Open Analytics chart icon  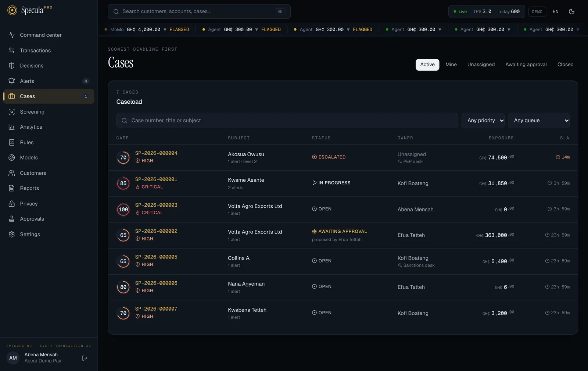(x=12, y=127)
